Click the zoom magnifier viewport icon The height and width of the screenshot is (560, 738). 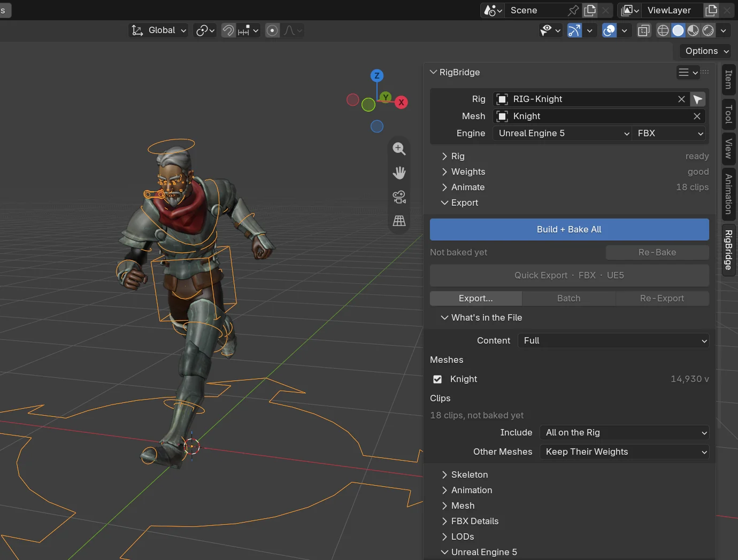point(399,149)
